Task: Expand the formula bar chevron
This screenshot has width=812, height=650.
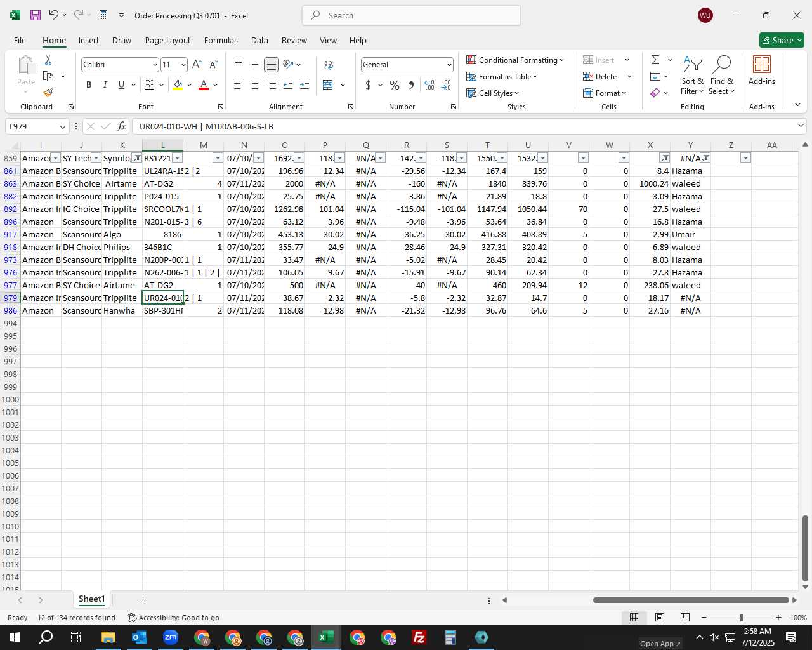Action: [801, 126]
